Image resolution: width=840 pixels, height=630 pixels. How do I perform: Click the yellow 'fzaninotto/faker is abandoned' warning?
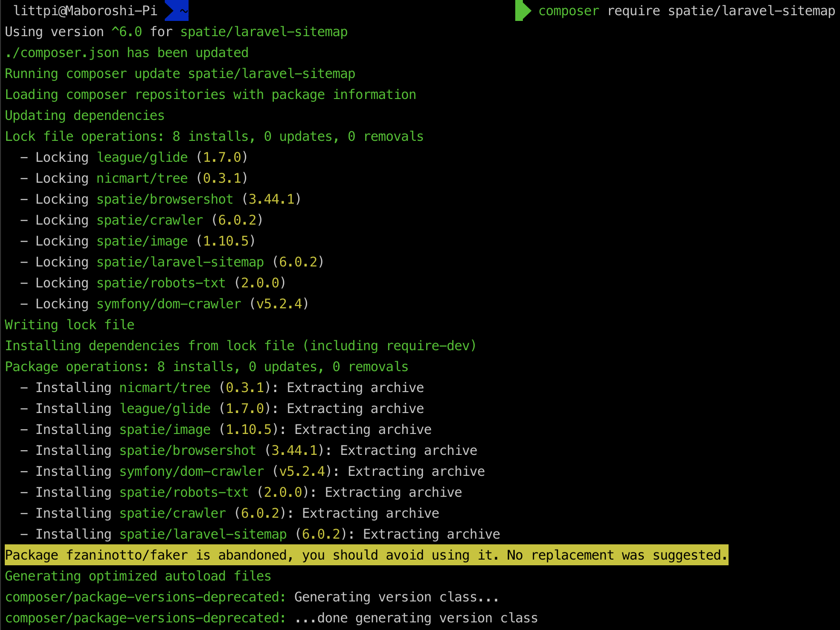pos(366,555)
